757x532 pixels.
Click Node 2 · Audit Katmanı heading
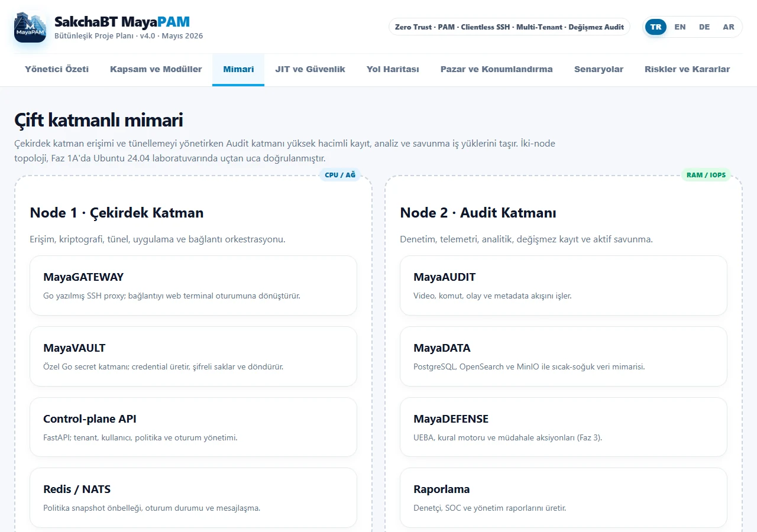pyautogui.click(x=478, y=213)
